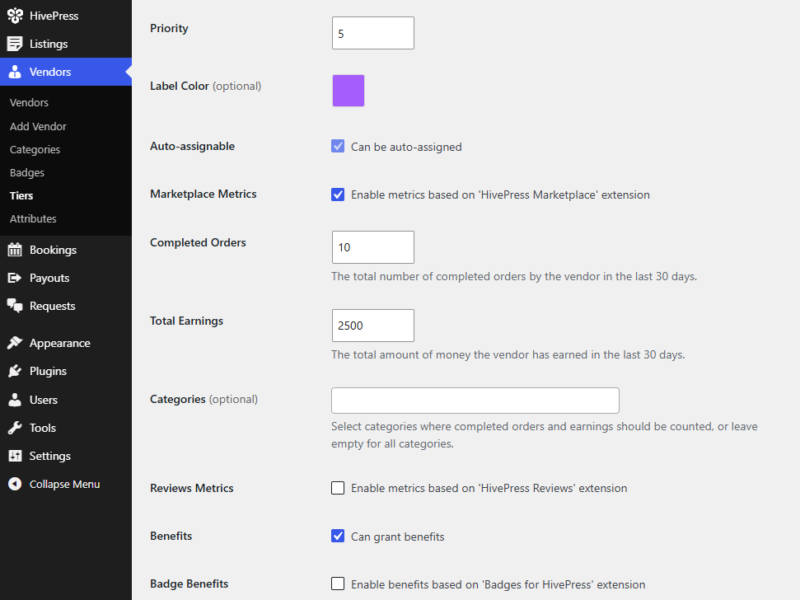Pick the purple Label Color swatch
The image size is (800, 600).
(348, 91)
